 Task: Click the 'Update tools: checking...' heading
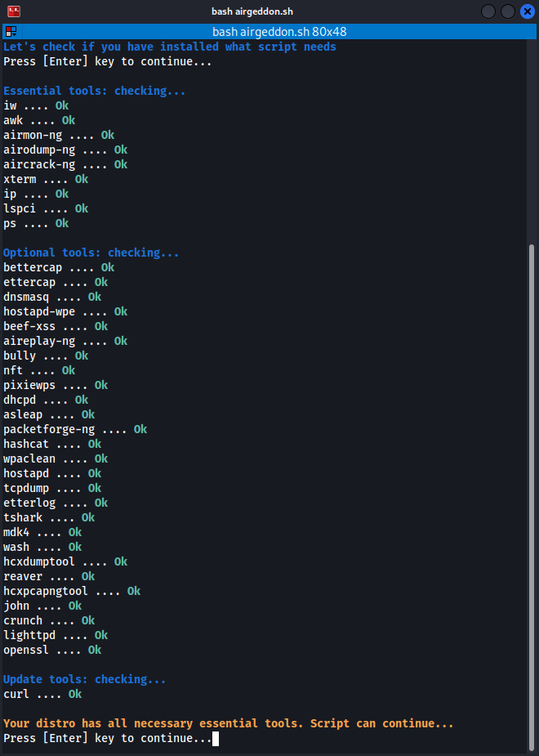coord(85,679)
